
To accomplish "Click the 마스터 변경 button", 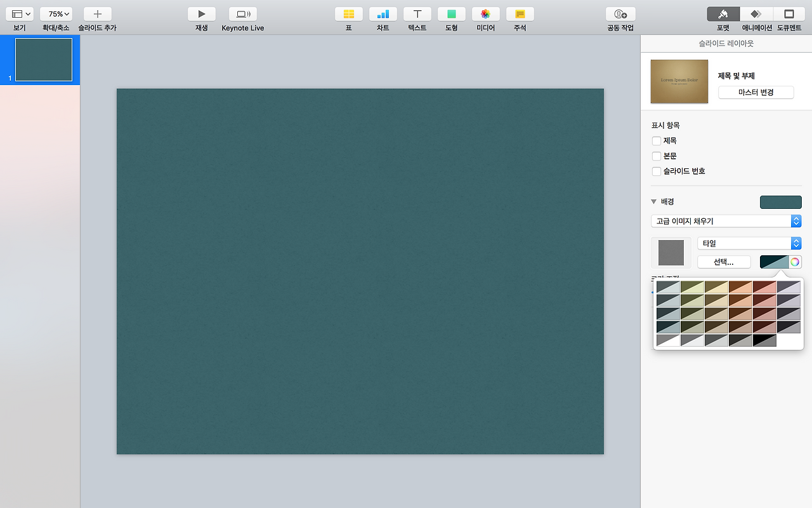I will 756,93.
